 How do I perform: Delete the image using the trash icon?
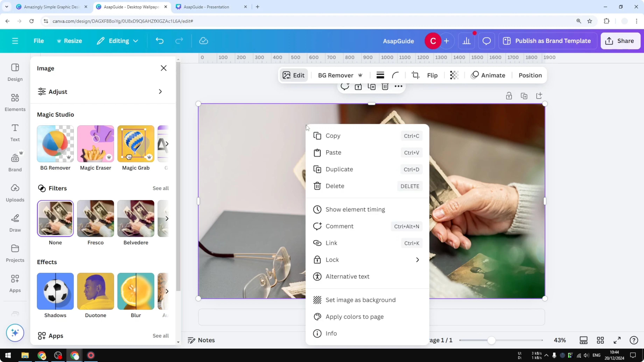[x=385, y=87]
